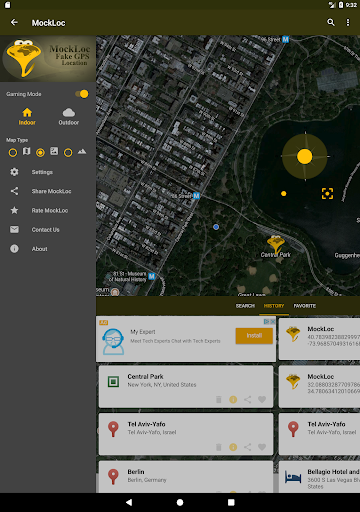Delete the Central Park history entry

[x=219, y=399]
